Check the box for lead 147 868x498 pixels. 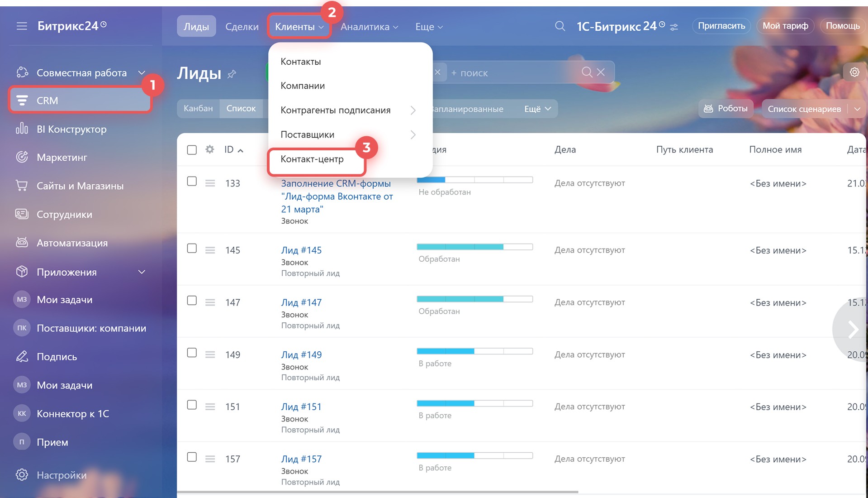(192, 301)
